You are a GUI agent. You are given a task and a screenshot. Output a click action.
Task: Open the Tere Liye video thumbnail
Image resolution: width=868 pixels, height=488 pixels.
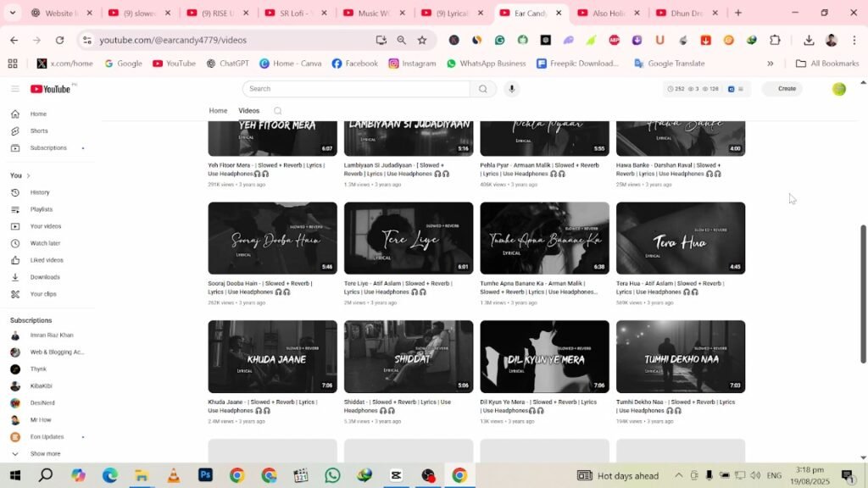[409, 238]
